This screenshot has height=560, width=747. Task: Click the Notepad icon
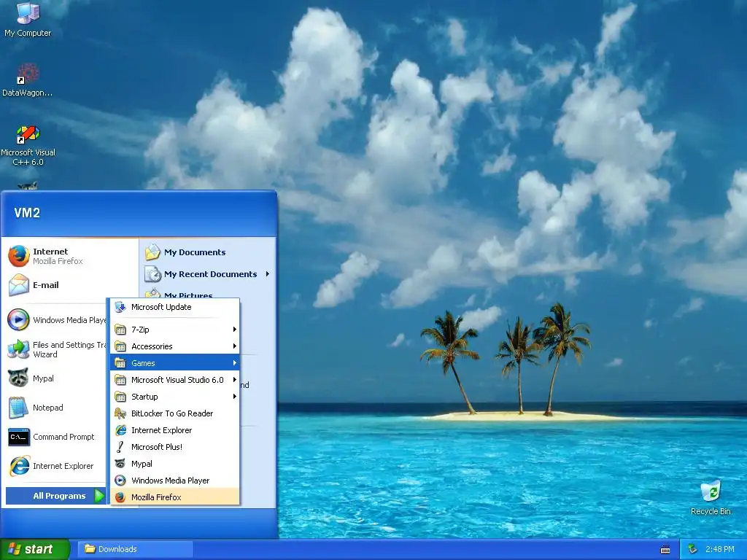[18, 408]
